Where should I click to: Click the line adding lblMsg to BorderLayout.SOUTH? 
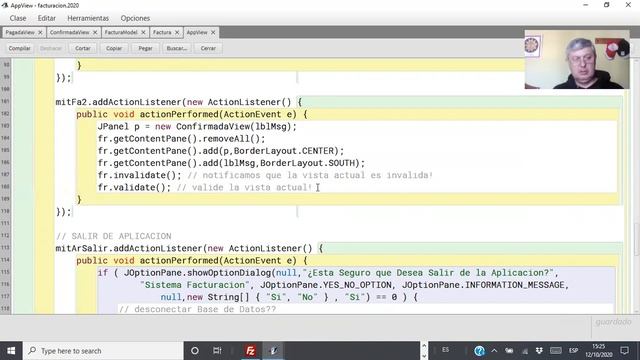click(x=231, y=163)
